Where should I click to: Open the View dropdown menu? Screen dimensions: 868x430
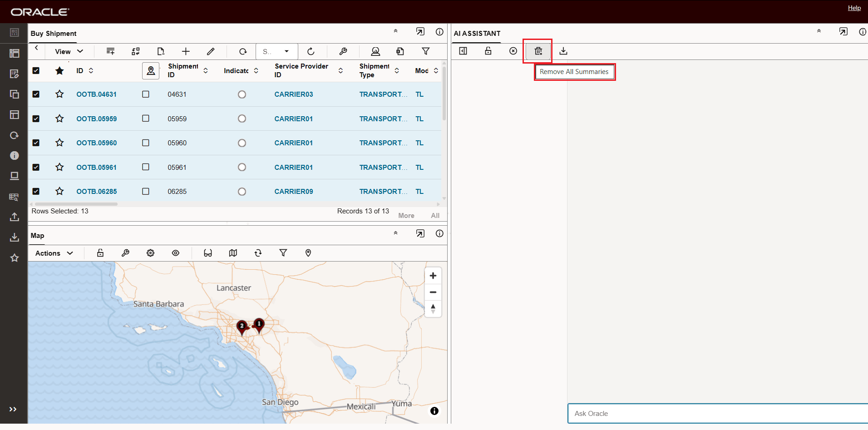pos(69,51)
